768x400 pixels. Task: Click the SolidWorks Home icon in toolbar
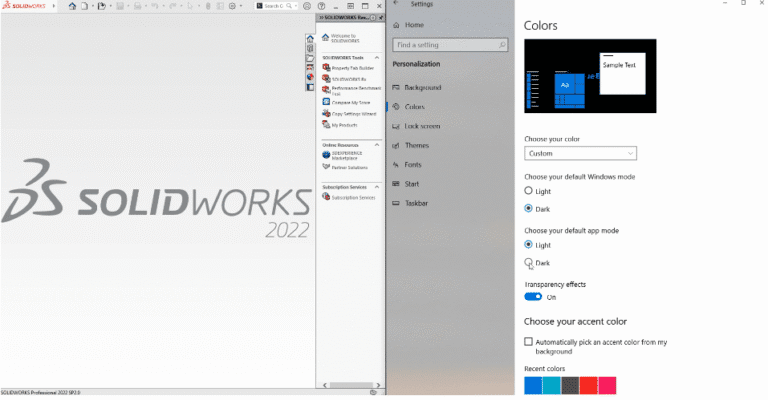click(x=72, y=6)
